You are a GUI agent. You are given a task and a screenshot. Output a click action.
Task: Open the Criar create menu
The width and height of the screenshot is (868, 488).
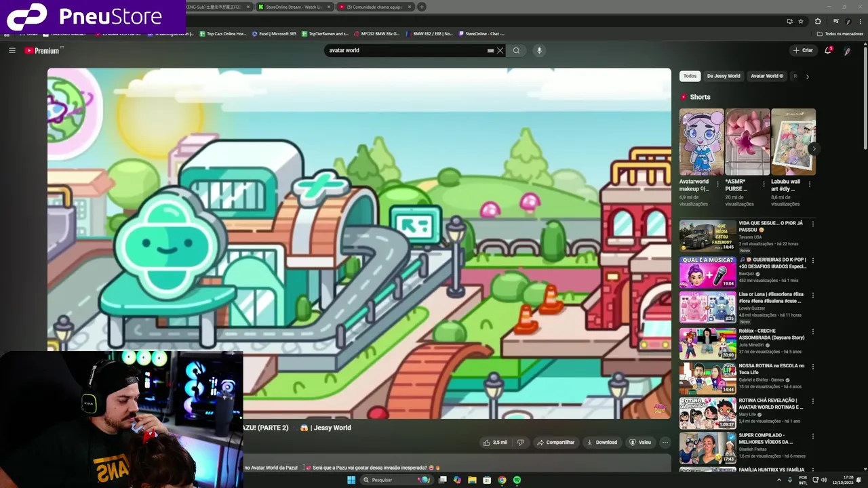tap(803, 50)
